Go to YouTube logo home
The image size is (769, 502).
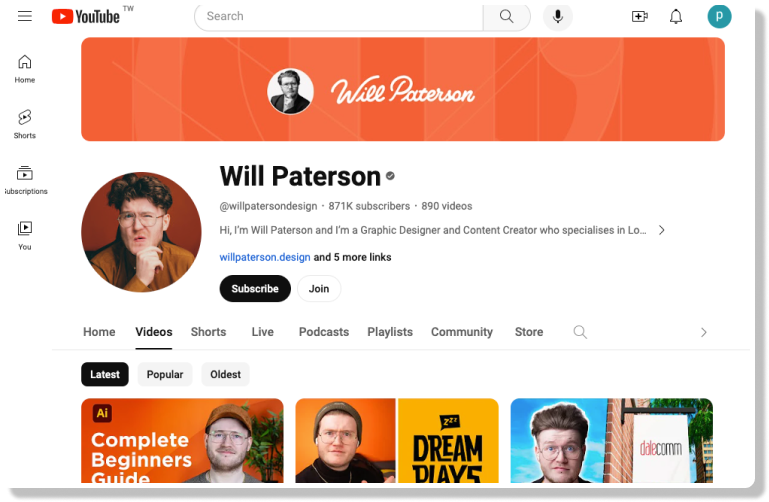(86, 16)
